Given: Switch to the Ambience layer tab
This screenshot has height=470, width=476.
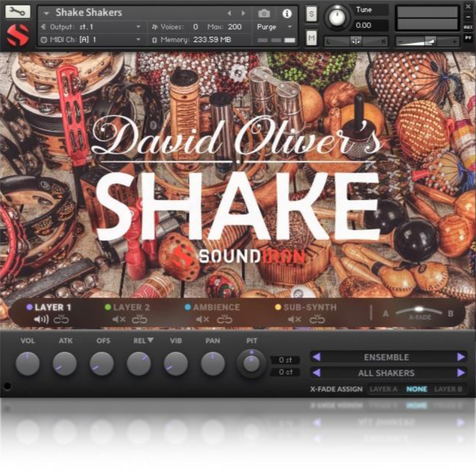Looking at the screenshot, I should coord(216,307).
